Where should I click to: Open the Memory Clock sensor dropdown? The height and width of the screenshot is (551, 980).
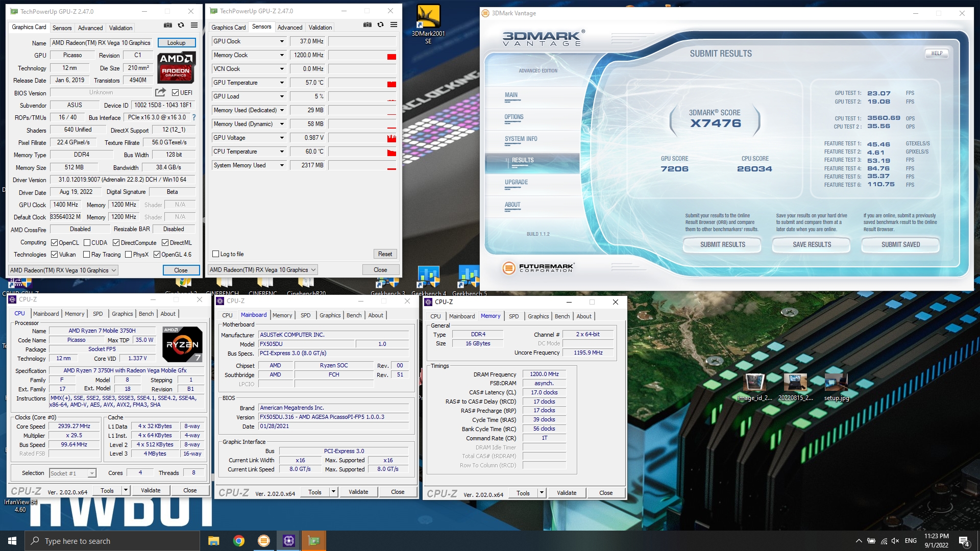click(x=281, y=55)
